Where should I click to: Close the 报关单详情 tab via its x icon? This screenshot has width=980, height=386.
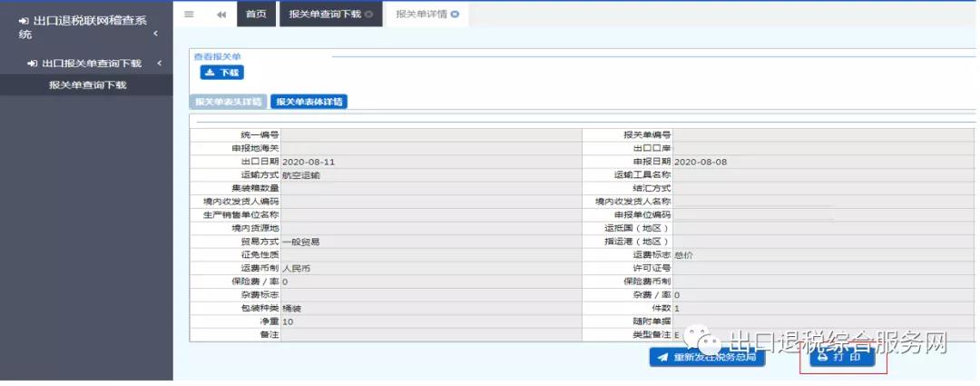[454, 15]
